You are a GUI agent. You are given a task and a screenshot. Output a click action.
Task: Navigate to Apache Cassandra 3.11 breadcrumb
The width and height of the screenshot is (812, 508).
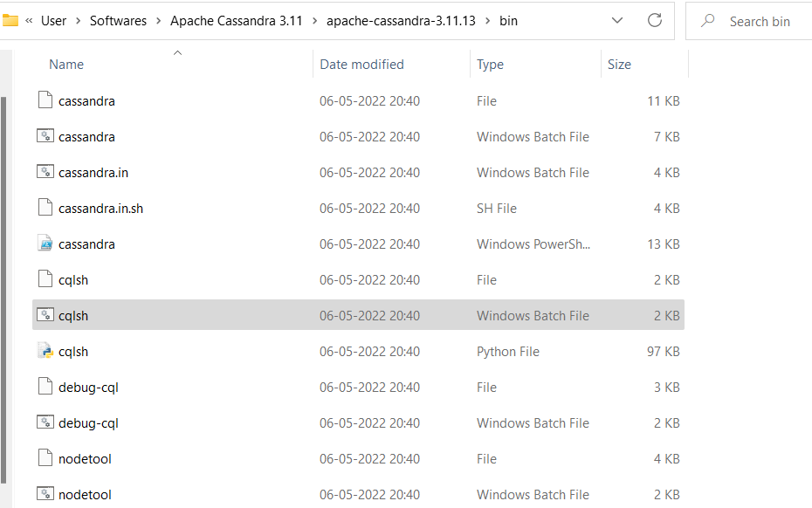(236, 21)
